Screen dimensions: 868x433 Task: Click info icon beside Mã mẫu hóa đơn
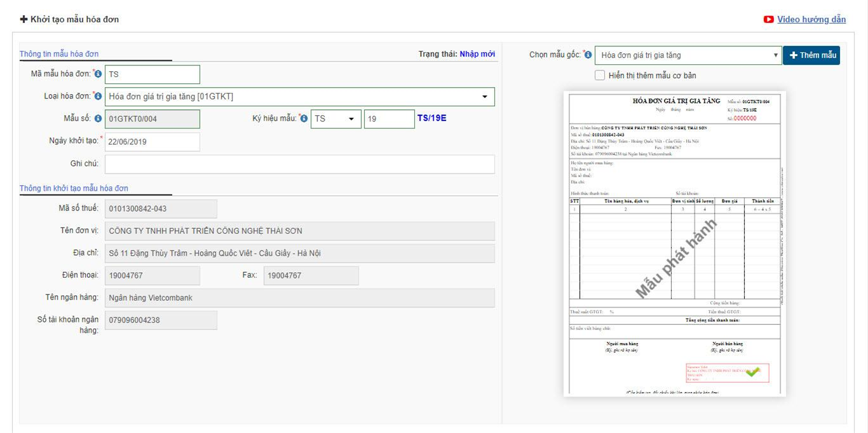click(x=98, y=74)
